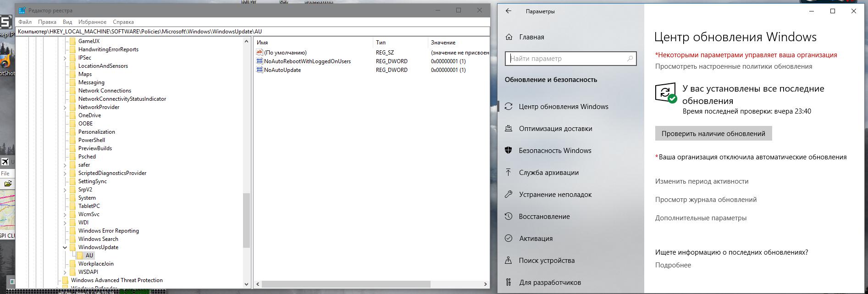Expand the SrpV2 registry key
The width and height of the screenshot is (868, 294).
point(65,190)
